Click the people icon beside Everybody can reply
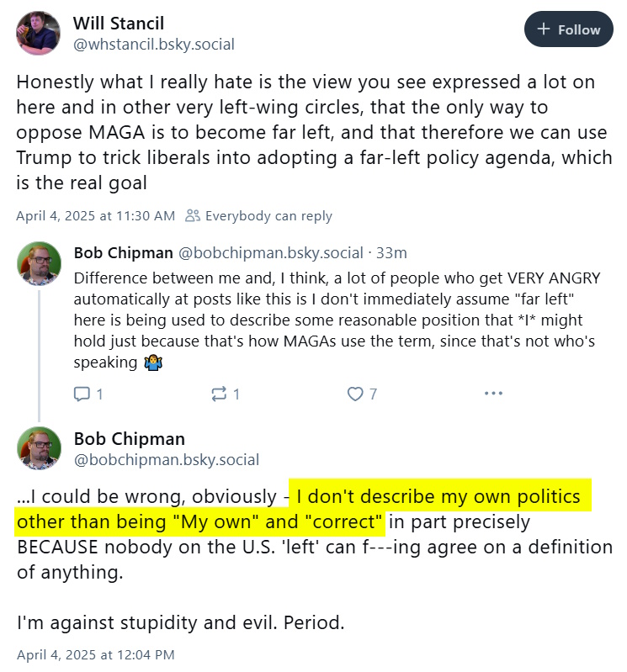Screen dimensions: 627x672 click(193, 215)
